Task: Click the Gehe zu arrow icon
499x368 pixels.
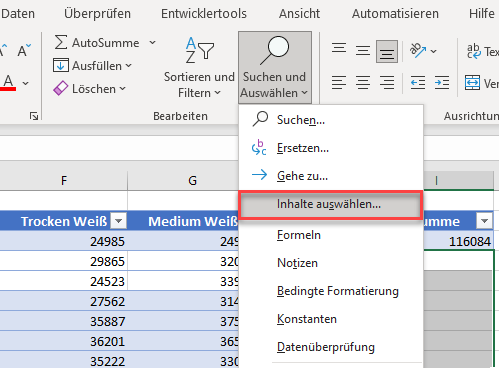Action: (x=259, y=175)
